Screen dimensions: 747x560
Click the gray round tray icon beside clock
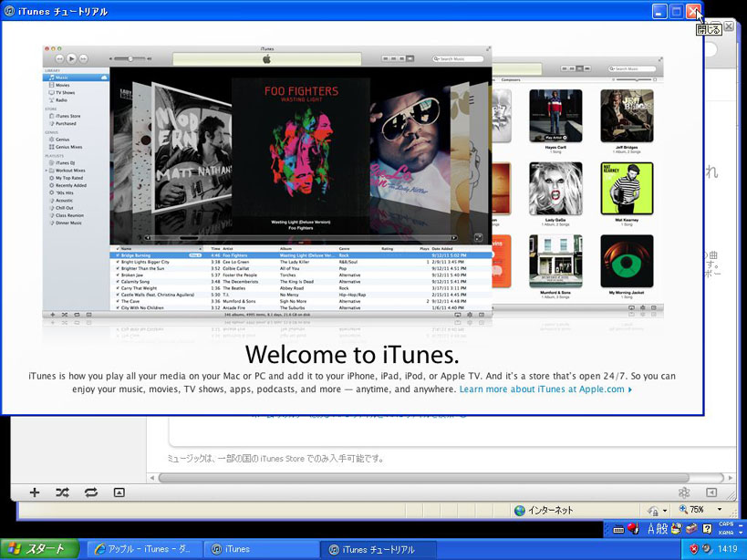(707, 549)
